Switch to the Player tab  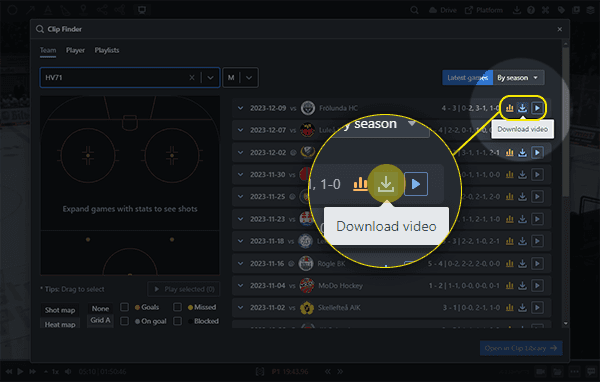(75, 50)
